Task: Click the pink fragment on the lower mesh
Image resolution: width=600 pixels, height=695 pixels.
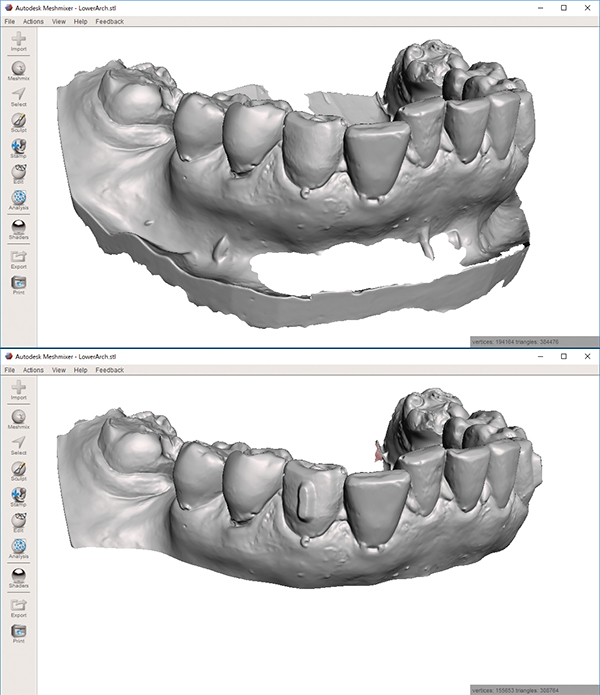Action: (x=376, y=450)
